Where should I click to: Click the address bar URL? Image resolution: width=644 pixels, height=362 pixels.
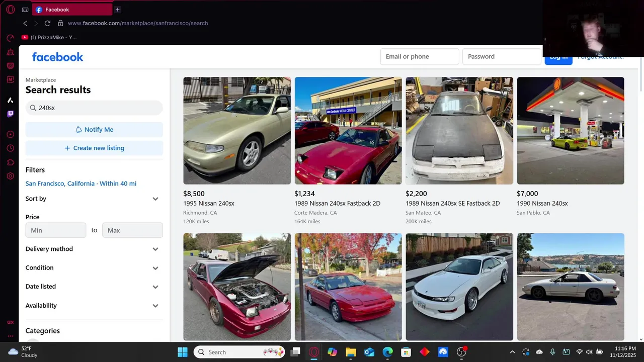(138, 23)
